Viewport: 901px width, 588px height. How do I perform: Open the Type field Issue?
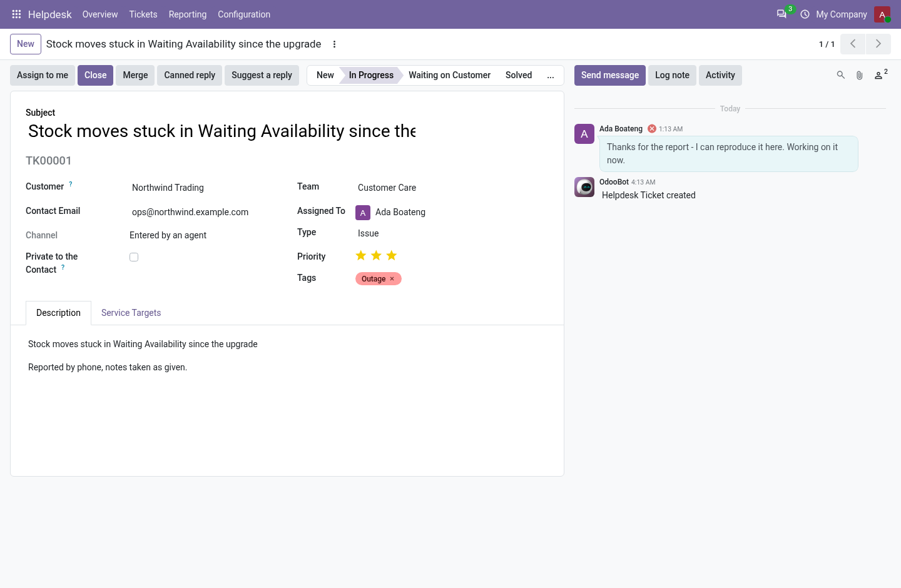452,233
